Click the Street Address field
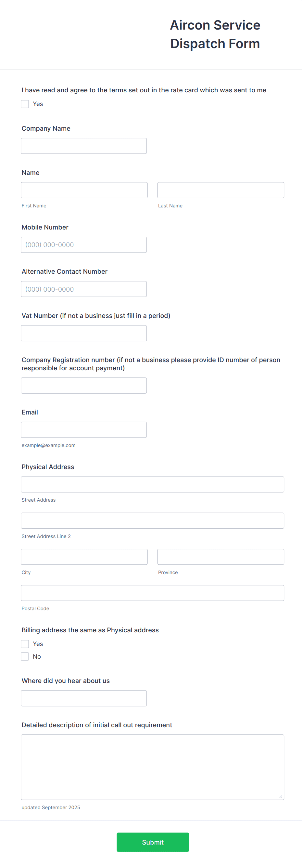Screen dimensions: 302x868 coord(153,484)
